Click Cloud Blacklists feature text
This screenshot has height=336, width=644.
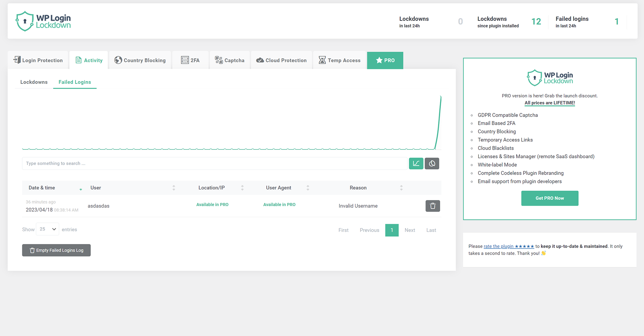[x=496, y=148]
